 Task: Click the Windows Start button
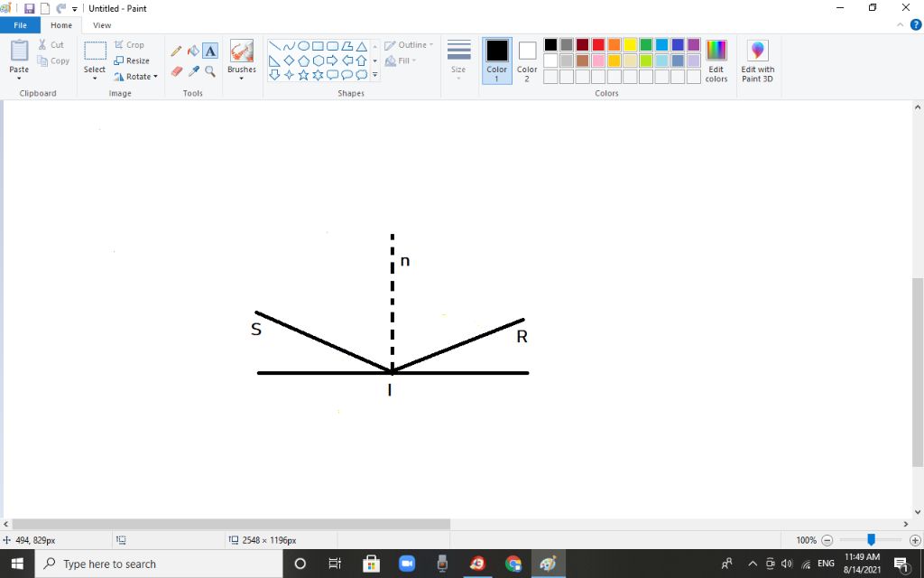pos(17,564)
